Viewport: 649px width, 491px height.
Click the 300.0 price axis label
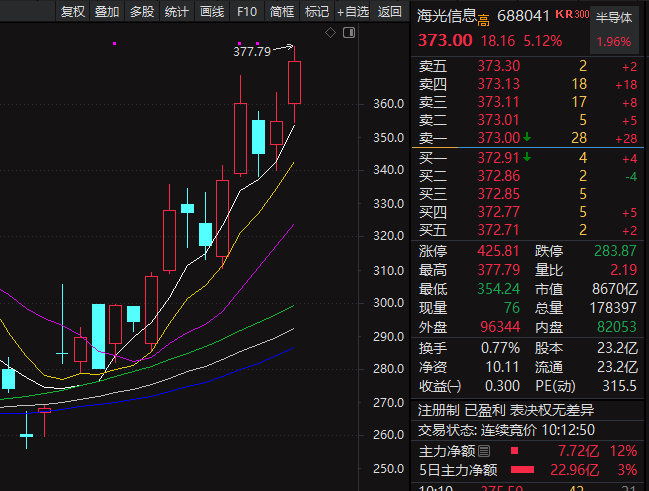[388, 303]
